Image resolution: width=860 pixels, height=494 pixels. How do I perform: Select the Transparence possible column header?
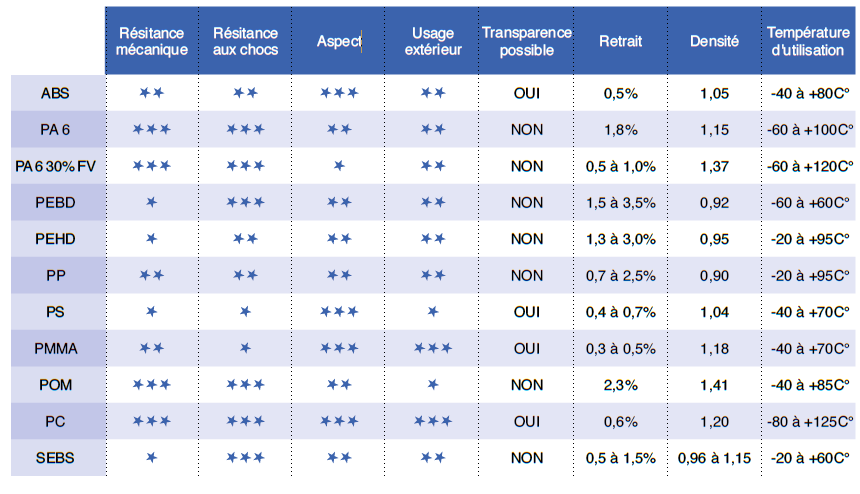[x=526, y=41]
